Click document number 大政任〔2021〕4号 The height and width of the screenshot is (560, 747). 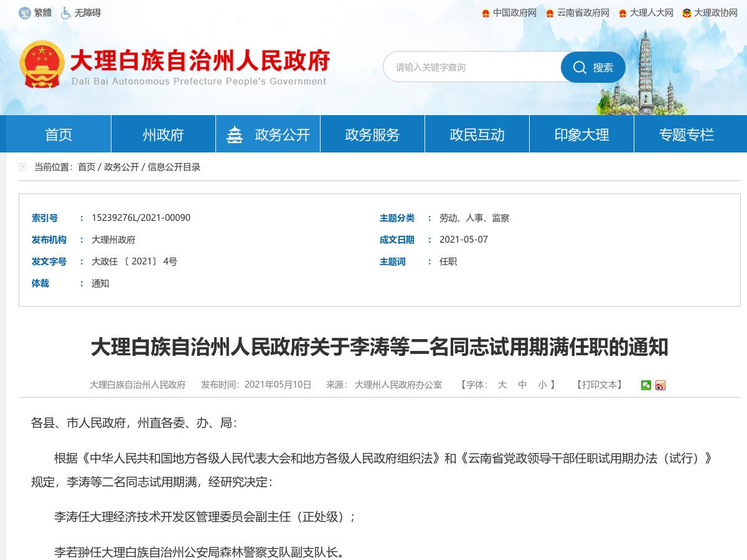click(134, 261)
